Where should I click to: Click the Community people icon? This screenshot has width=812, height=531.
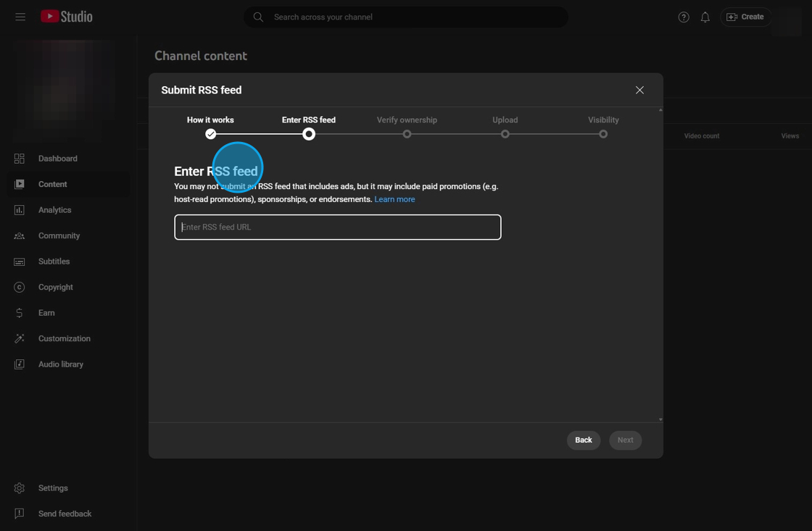(x=19, y=236)
